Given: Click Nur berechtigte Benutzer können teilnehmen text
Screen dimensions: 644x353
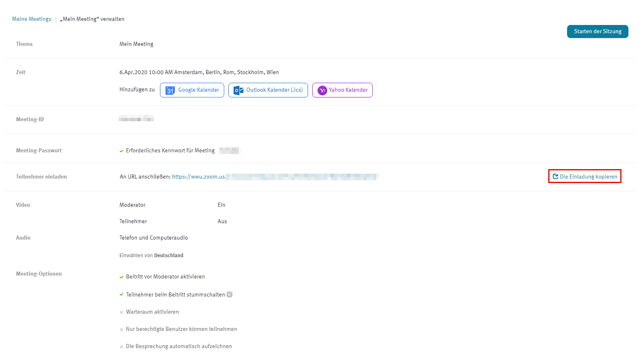Looking at the screenshot, I should point(181,329).
